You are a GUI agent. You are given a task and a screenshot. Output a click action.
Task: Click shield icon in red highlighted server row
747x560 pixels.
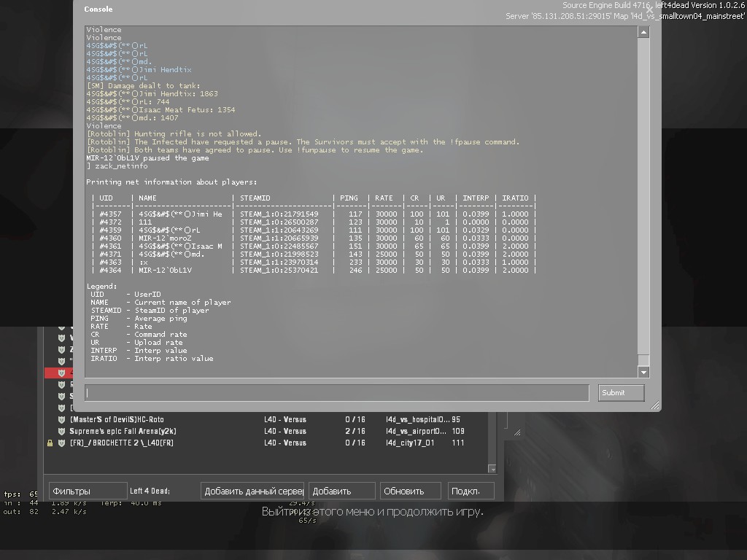(x=61, y=373)
